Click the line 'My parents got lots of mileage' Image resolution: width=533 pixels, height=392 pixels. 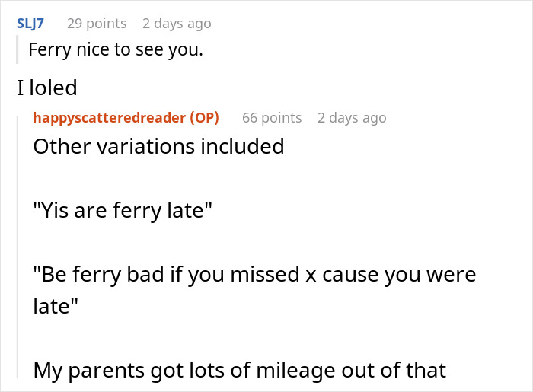[x=239, y=370]
